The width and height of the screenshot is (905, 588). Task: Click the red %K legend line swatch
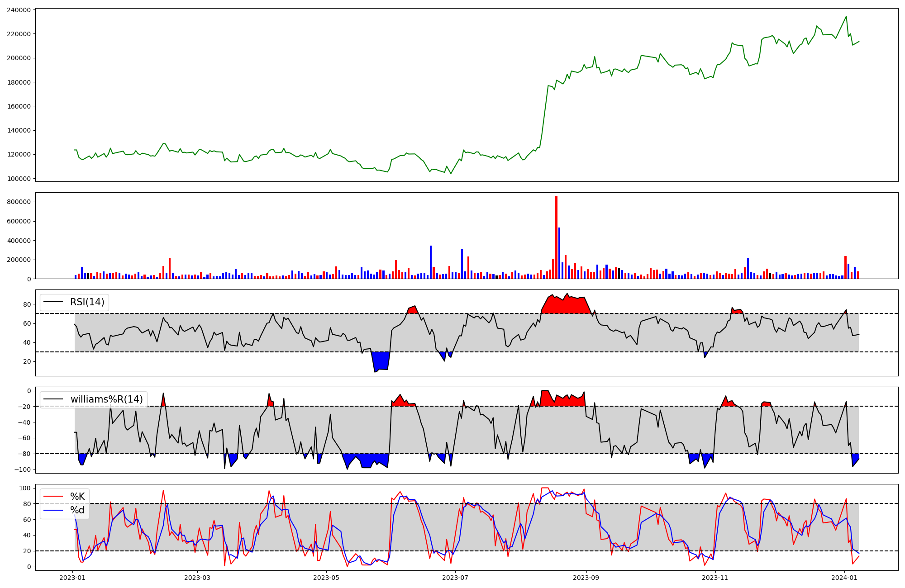(x=52, y=497)
